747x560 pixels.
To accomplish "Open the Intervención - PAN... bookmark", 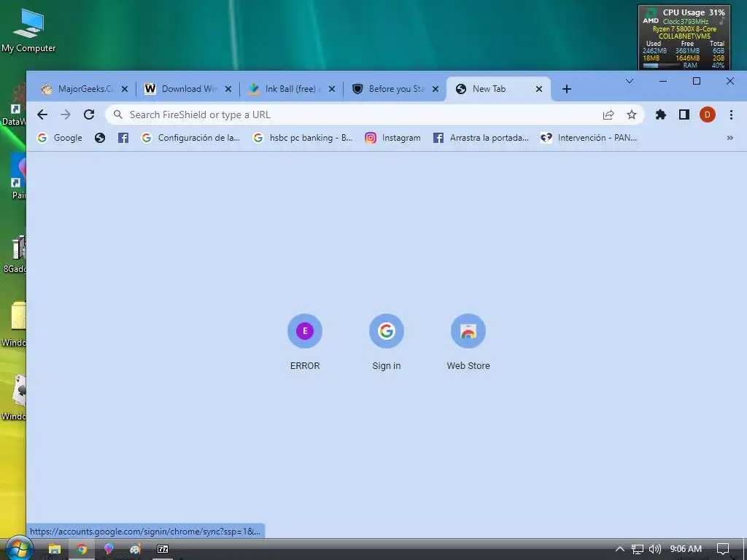I will (x=589, y=138).
